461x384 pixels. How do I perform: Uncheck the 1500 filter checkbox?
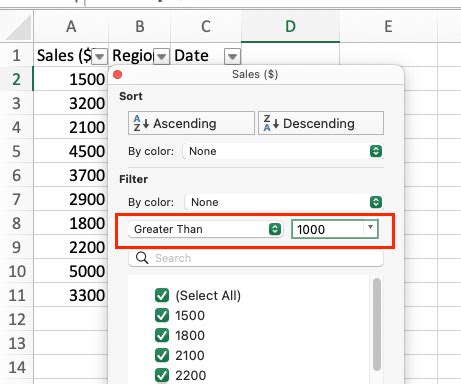162,315
